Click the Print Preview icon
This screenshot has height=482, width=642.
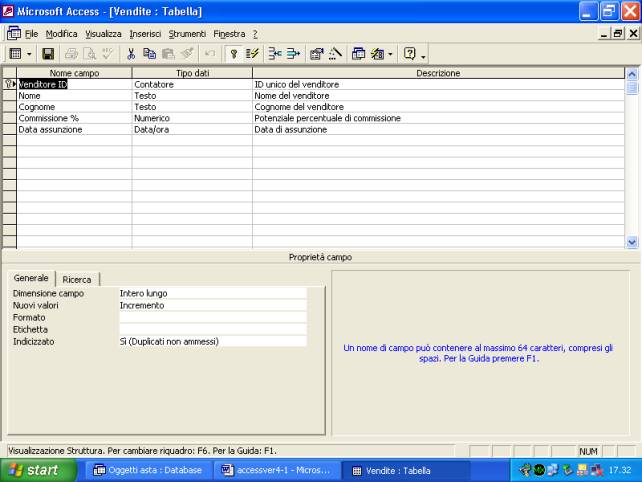pyautogui.click(x=89, y=54)
